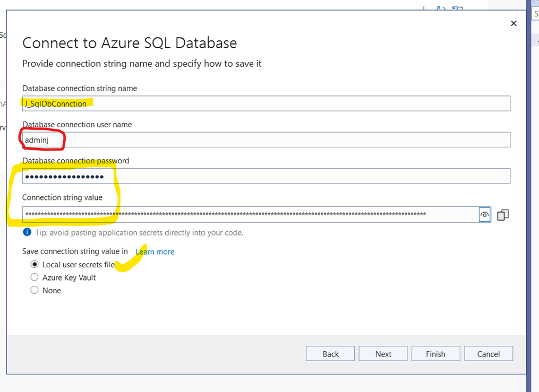The height and width of the screenshot is (392, 539).
Task: Click the 'Connect to Azure SQL Database' heading
Action: 130,43
